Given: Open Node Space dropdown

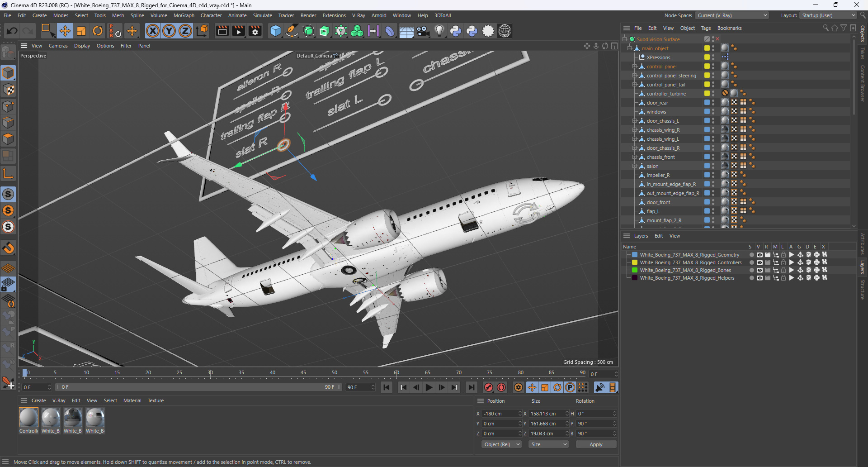Looking at the screenshot, I should pos(732,15).
